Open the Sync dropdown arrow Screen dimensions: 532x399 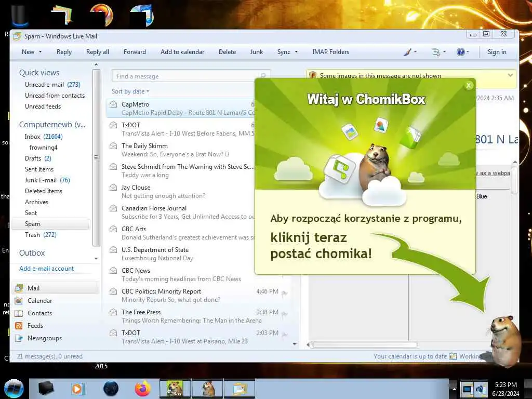point(296,52)
